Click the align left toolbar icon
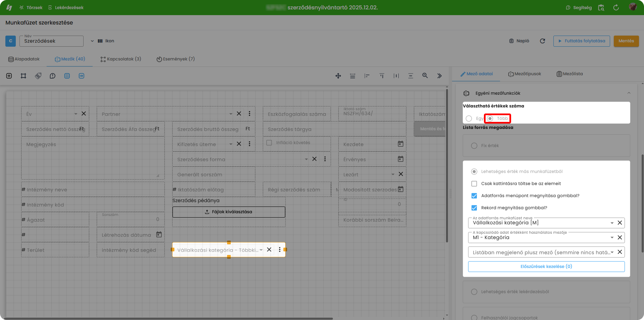Viewport: 644px width, 320px height. (x=367, y=76)
